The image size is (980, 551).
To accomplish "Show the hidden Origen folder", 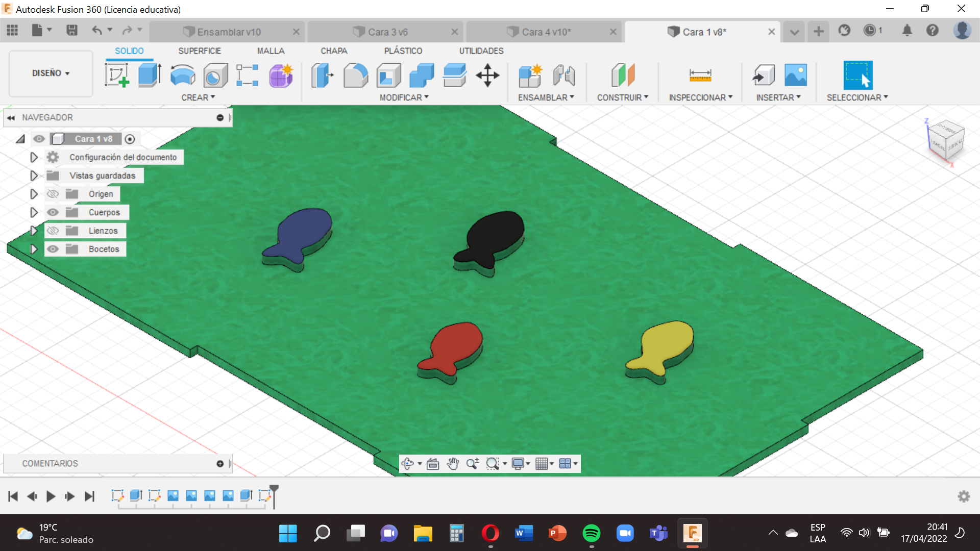I will (53, 194).
